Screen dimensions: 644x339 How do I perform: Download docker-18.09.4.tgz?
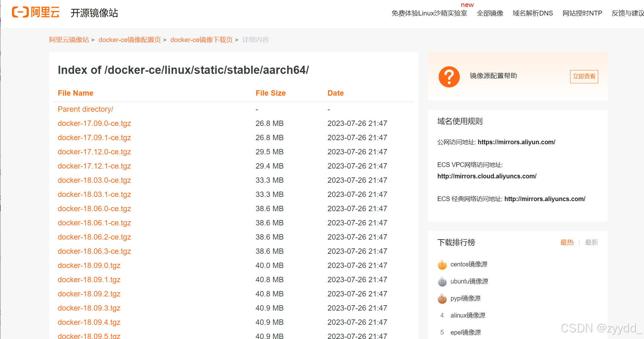coord(89,322)
